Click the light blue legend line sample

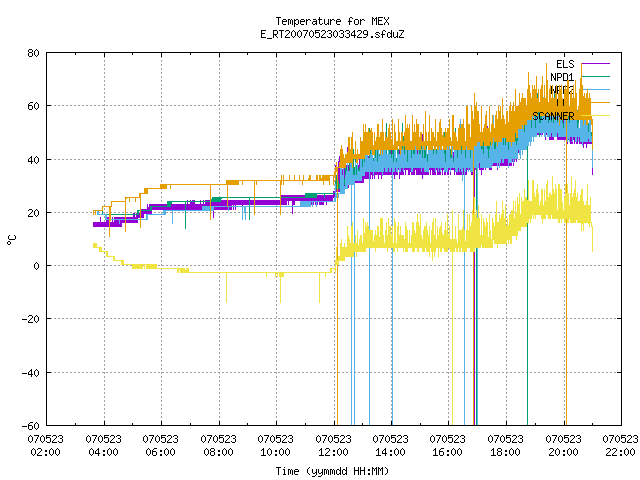point(596,89)
